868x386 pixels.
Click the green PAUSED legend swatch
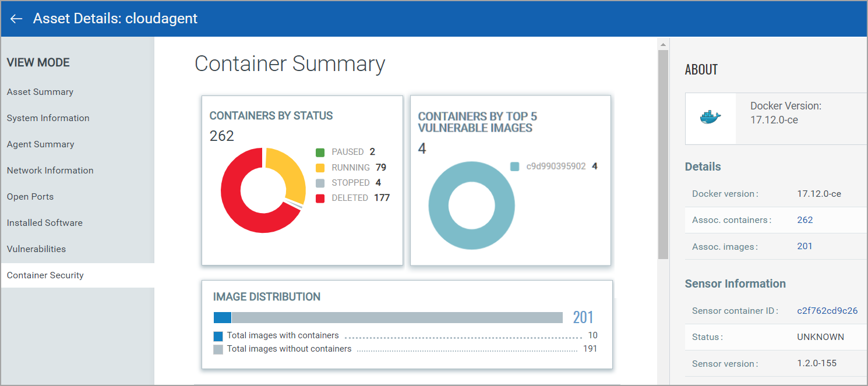320,153
